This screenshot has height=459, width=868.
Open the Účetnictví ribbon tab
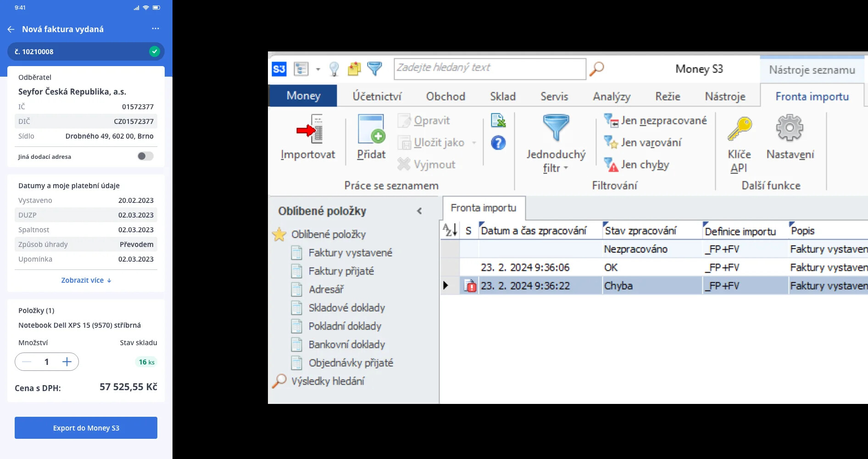pyautogui.click(x=377, y=96)
